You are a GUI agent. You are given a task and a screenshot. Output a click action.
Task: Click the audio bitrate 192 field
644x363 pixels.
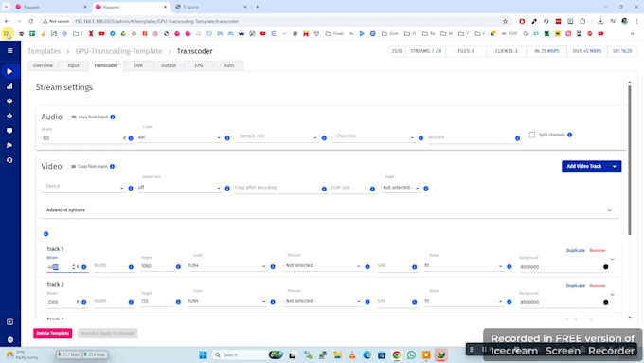pyautogui.click(x=82, y=138)
